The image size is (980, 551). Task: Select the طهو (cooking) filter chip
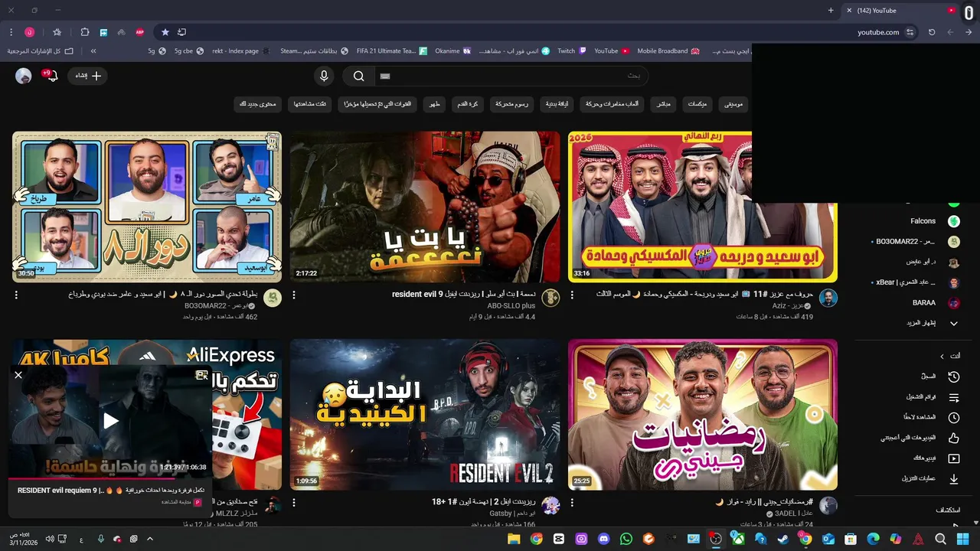[435, 104]
